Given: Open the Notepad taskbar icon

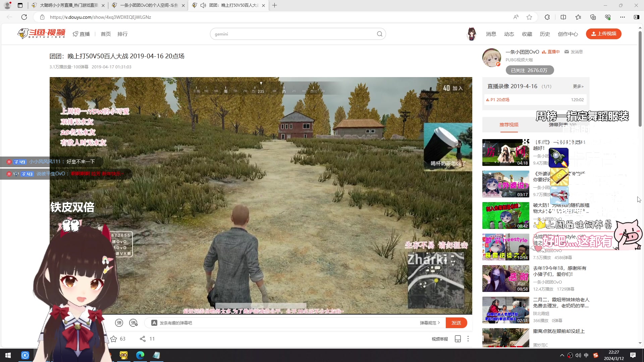Looking at the screenshot, I should [x=156, y=355].
